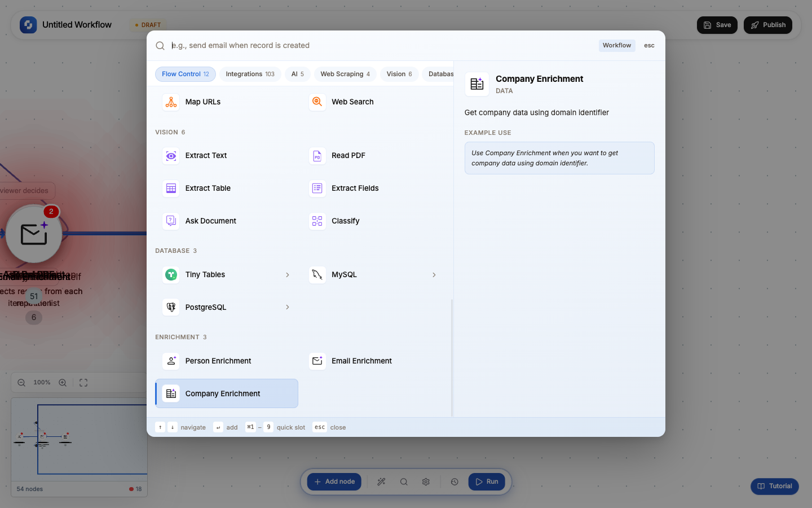This screenshot has width=812, height=508.
Task: Click the PostgreSQL elephant icon
Action: tap(171, 308)
